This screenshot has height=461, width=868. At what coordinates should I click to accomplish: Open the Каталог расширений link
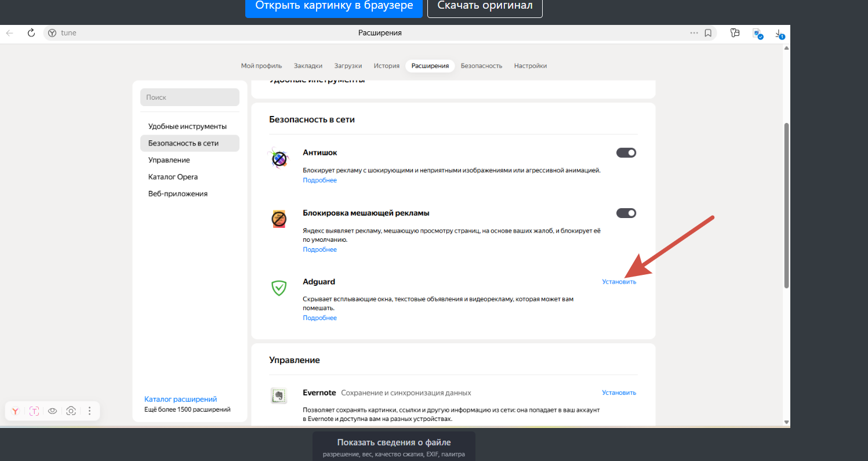180,399
